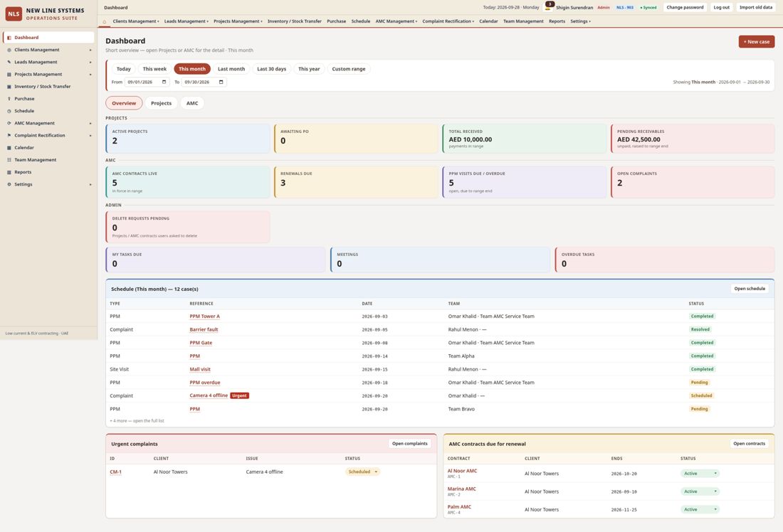Click the Schedule clock icon in sidebar
This screenshot has height=532, width=783.
(x=9, y=111)
